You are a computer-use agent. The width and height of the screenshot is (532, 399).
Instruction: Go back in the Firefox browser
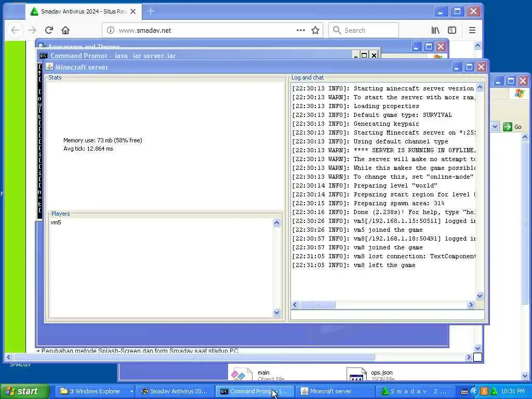point(15,30)
